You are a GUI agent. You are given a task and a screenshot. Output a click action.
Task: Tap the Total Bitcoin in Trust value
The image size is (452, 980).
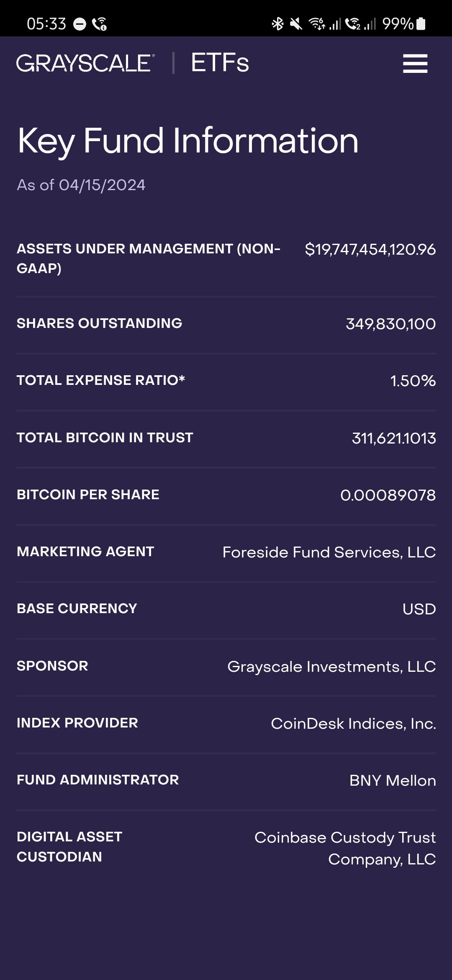(393, 438)
